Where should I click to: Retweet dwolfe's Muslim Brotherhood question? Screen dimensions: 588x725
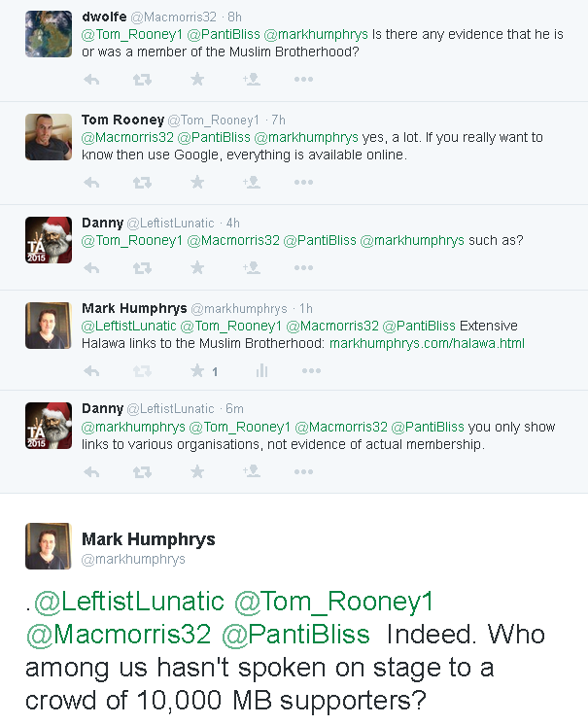pyautogui.click(x=143, y=79)
